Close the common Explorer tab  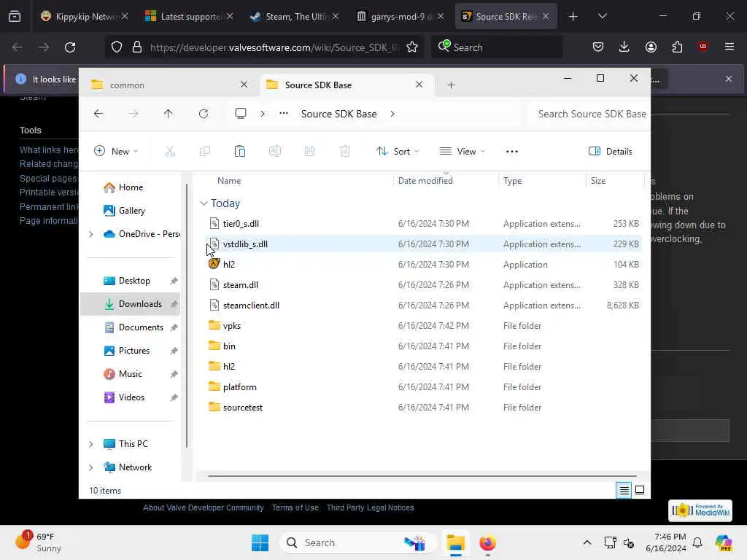pos(244,85)
